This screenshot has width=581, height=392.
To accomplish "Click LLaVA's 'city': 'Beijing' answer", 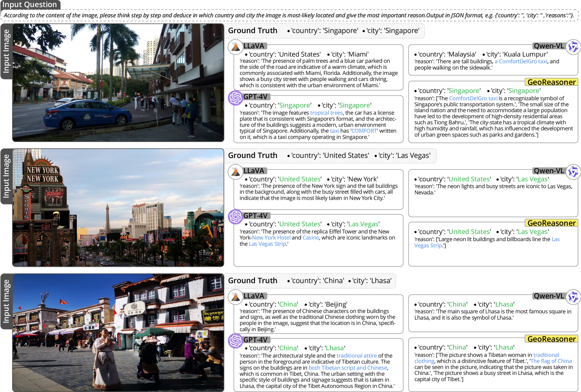I will (326, 304).
